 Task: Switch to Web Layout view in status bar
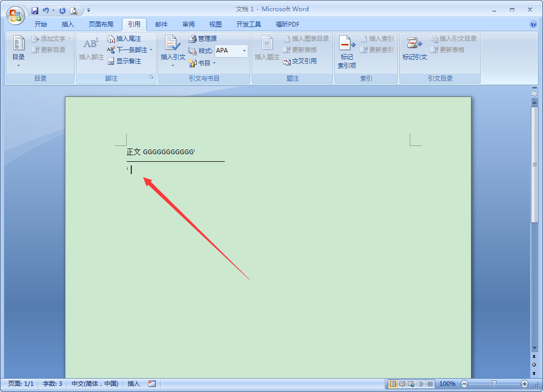410,383
